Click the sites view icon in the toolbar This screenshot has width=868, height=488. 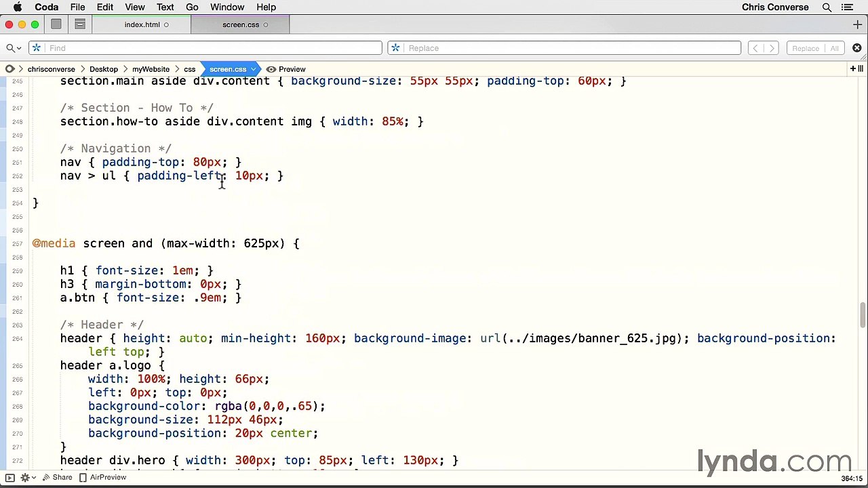[56, 24]
